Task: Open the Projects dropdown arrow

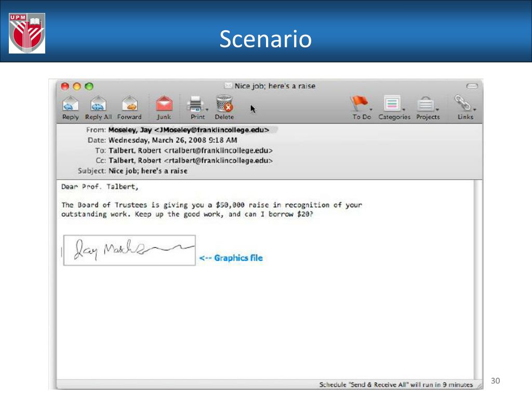Action: (437, 110)
